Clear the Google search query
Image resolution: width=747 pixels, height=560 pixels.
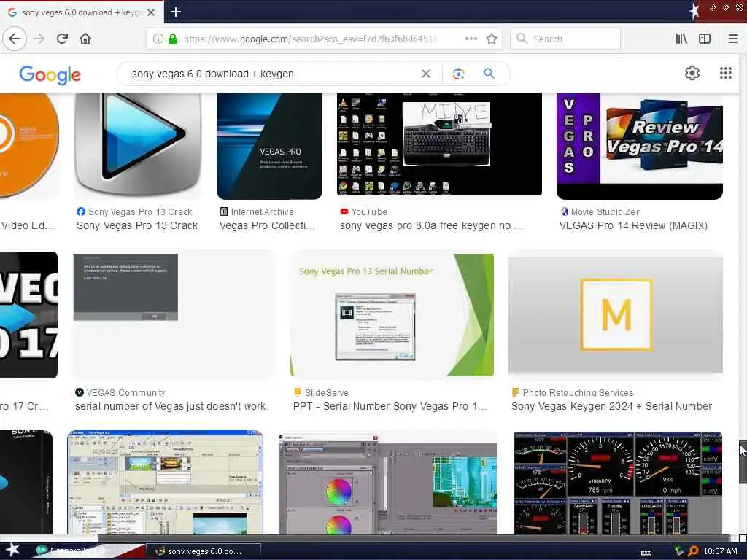point(426,74)
